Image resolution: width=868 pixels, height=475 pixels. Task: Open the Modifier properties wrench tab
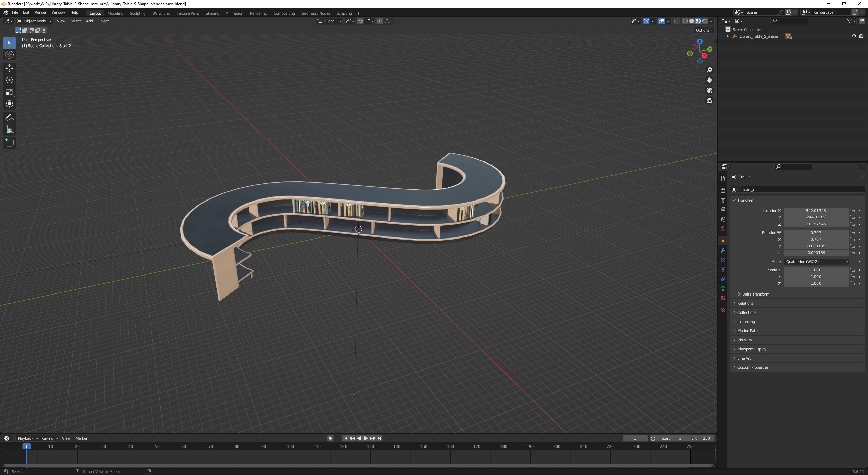pyautogui.click(x=723, y=250)
